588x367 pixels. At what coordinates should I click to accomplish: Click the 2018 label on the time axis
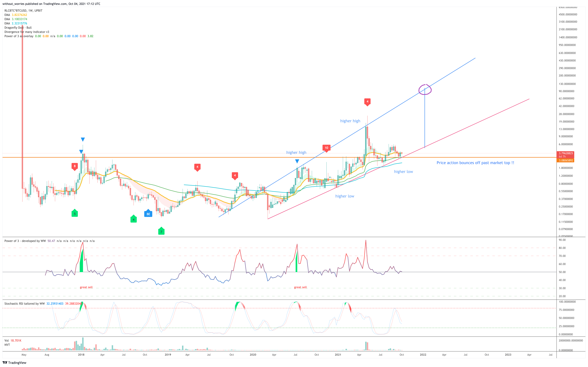click(x=81, y=355)
